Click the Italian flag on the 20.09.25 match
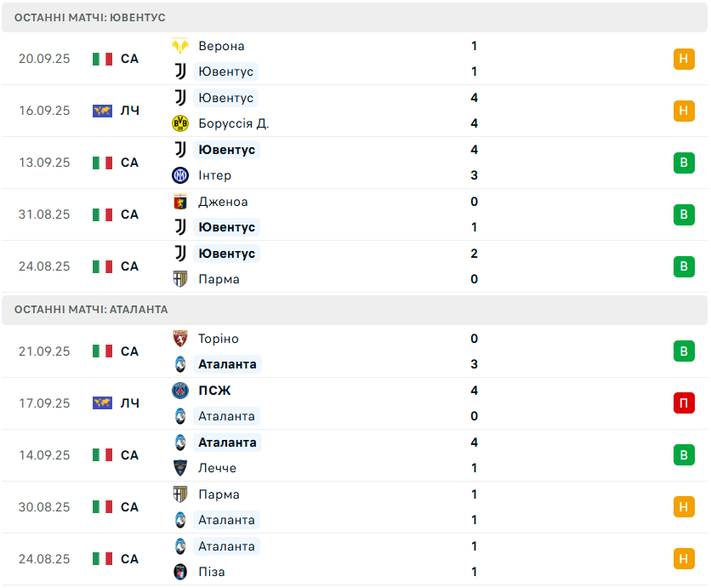 (103, 59)
